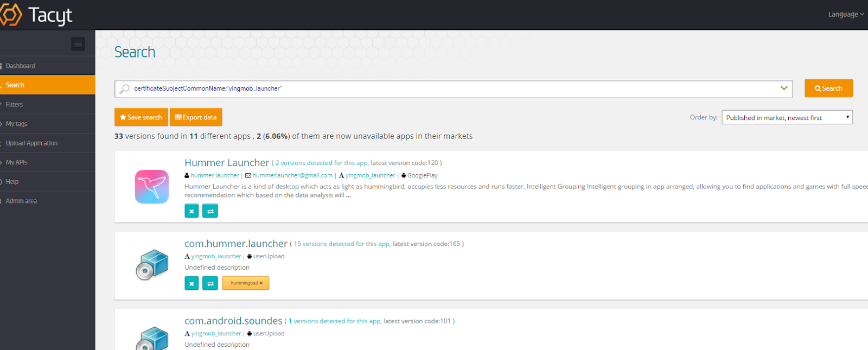Open the Language dropdown menu

(845, 15)
